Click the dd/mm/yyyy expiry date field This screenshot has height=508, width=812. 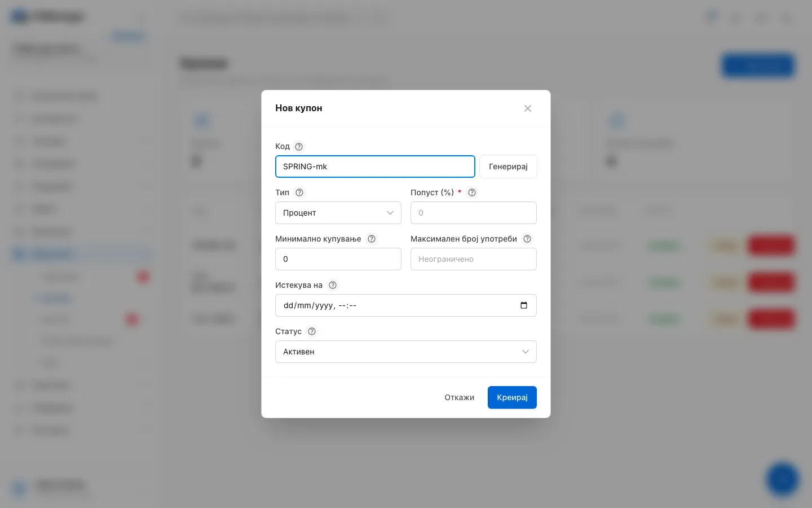point(406,305)
